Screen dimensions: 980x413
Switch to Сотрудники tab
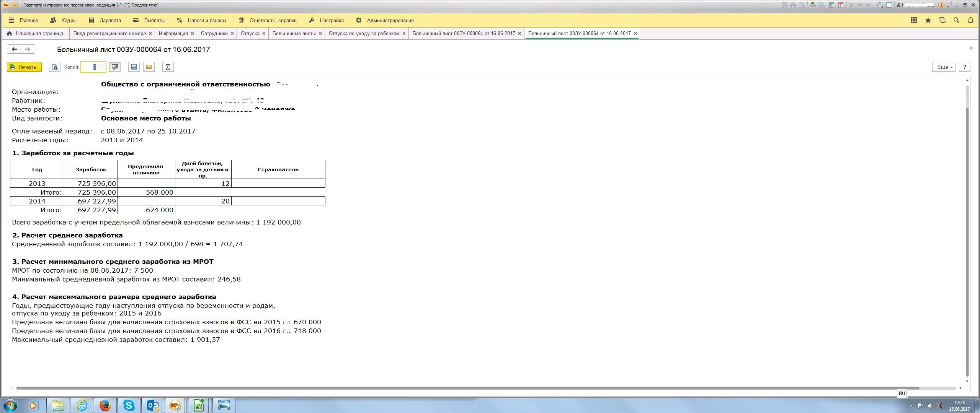click(x=214, y=34)
